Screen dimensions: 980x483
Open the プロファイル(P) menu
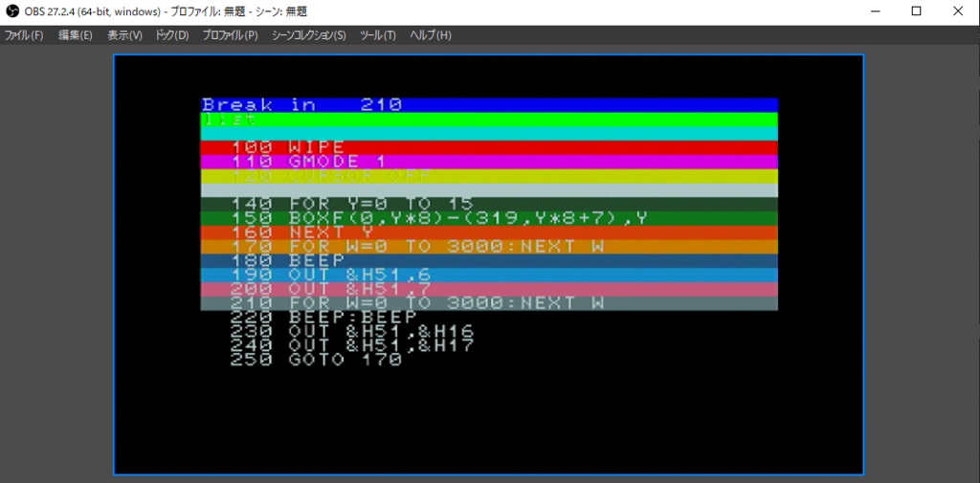[x=230, y=35]
